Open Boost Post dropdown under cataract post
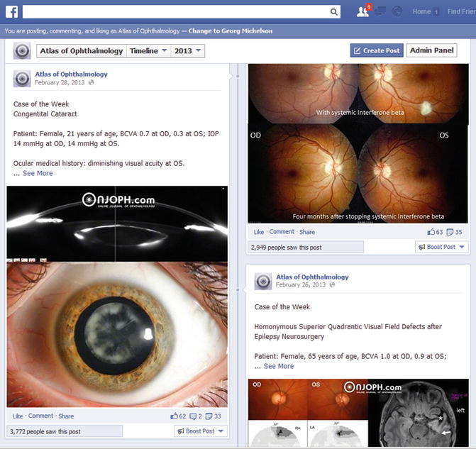Screen dimensions: 476x449 pyautogui.click(x=200, y=431)
